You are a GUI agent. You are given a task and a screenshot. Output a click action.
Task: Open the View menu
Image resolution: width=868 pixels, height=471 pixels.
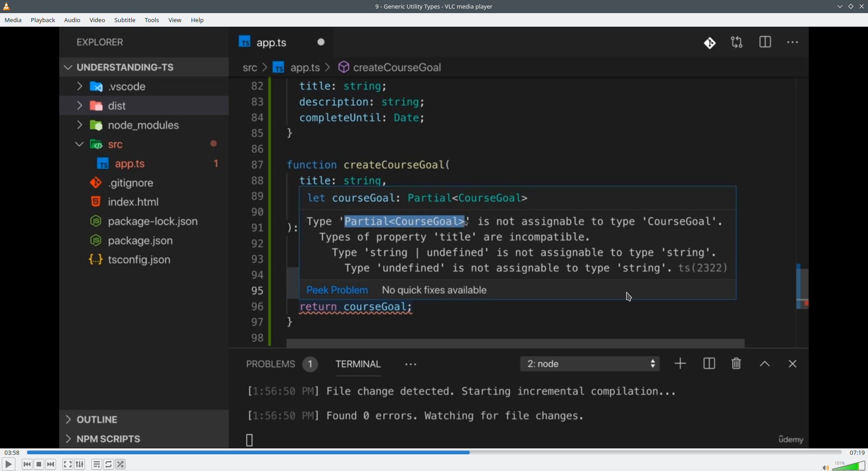pos(175,20)
